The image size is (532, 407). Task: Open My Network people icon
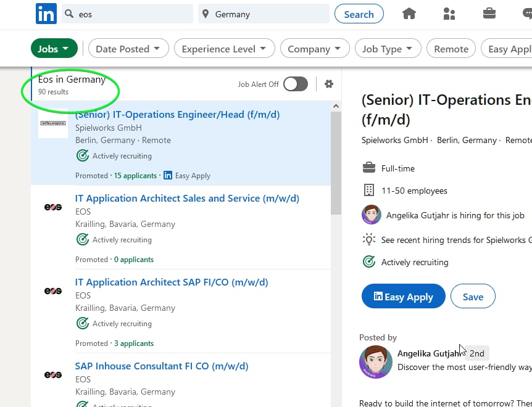point(449,14)
